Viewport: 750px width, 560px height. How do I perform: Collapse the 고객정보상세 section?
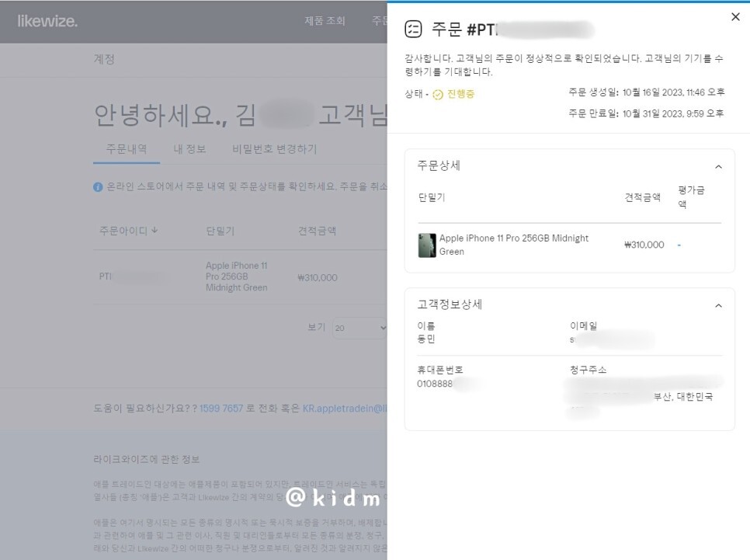click(718, 305)
